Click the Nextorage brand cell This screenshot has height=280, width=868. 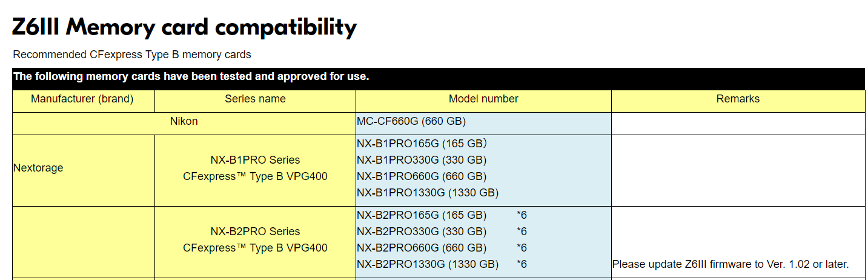pyautogui.click(x=38, y=168)
